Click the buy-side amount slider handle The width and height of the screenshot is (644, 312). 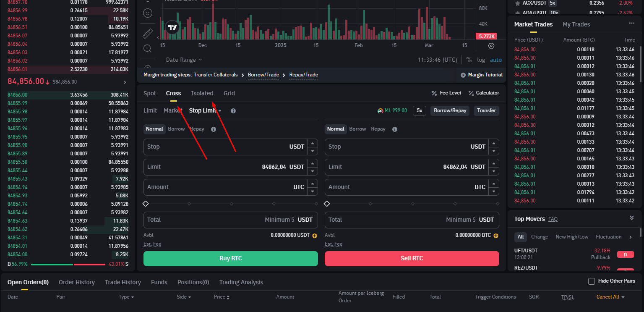[x=146, y=204]
